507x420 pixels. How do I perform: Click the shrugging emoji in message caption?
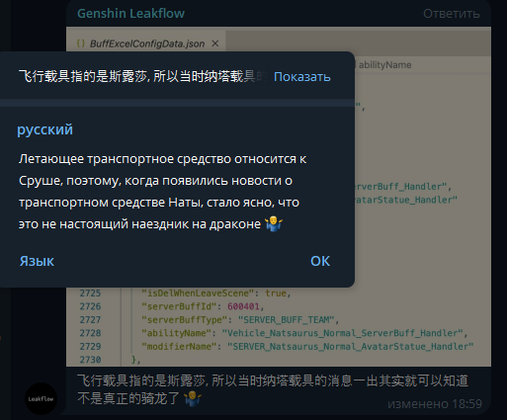[x=193, y=398]
